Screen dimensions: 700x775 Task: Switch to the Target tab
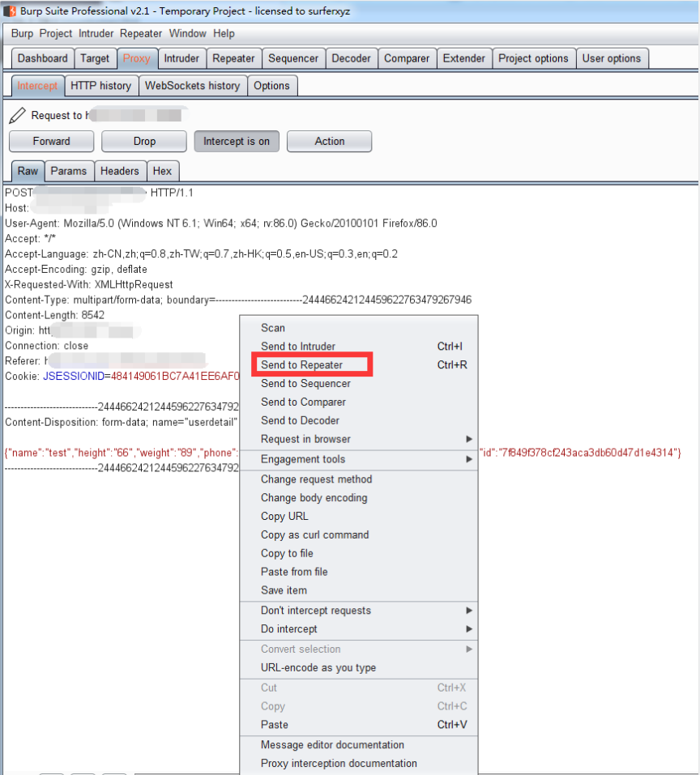pos(95,58)
